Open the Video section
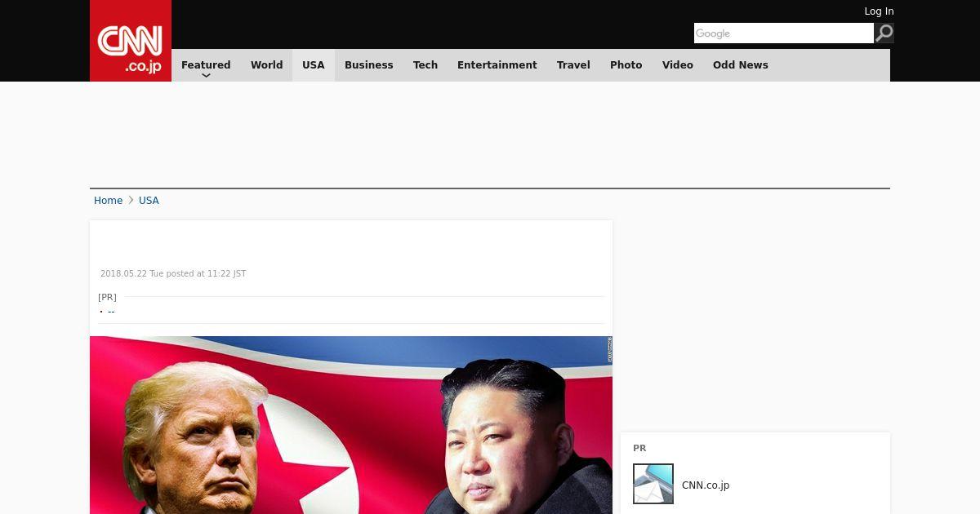The height and width of the screenshot is (514, 980). click(x=678, y=65)
